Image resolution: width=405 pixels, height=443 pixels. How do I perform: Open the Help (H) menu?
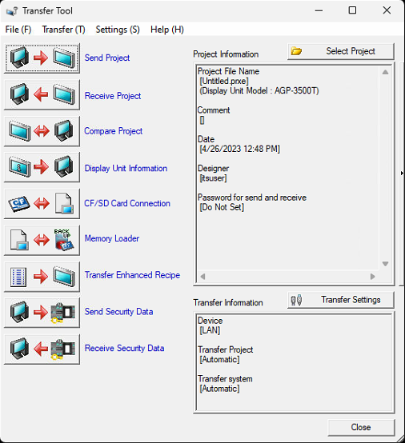(167, 30)
